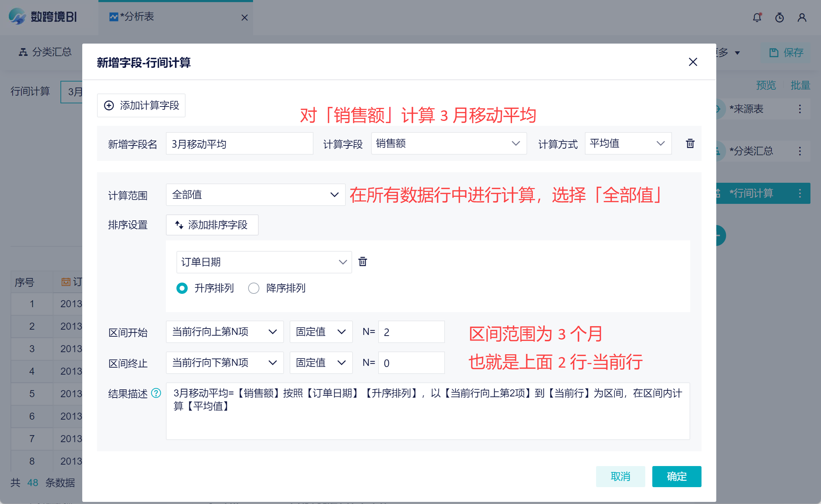821x504 pixels.
Task: Remove the 订单日期 sort field
Action: pyautogui.click(x=363, y=262)
